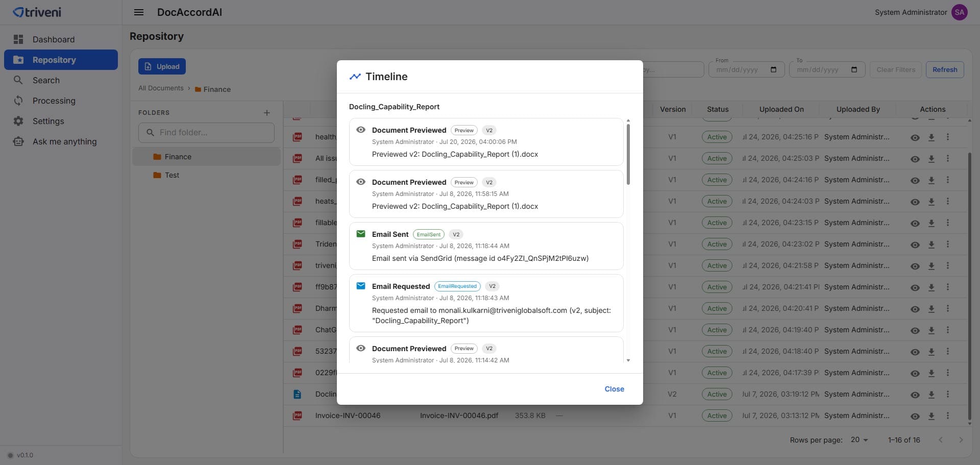Image resolution: width=980 pixels, height=465 pixels.
Task: Click the Dashboard grid icon
Action: tap(18, 39)
